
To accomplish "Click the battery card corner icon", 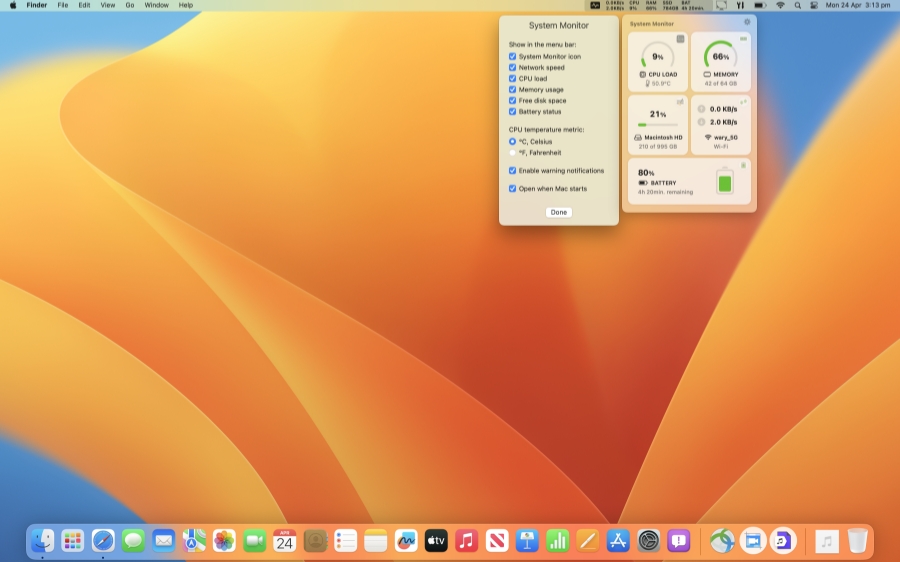I will point(743,165).
